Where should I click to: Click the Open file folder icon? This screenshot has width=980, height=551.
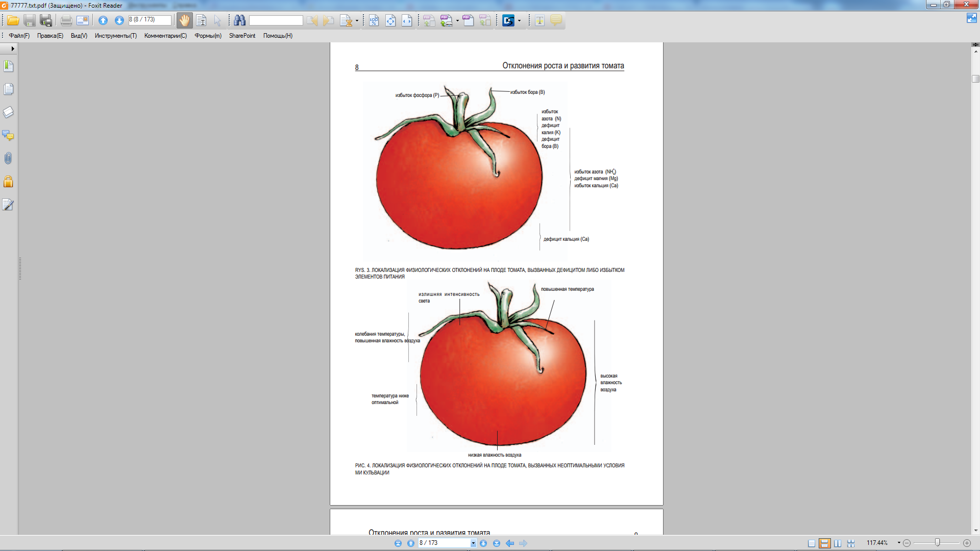13,20
